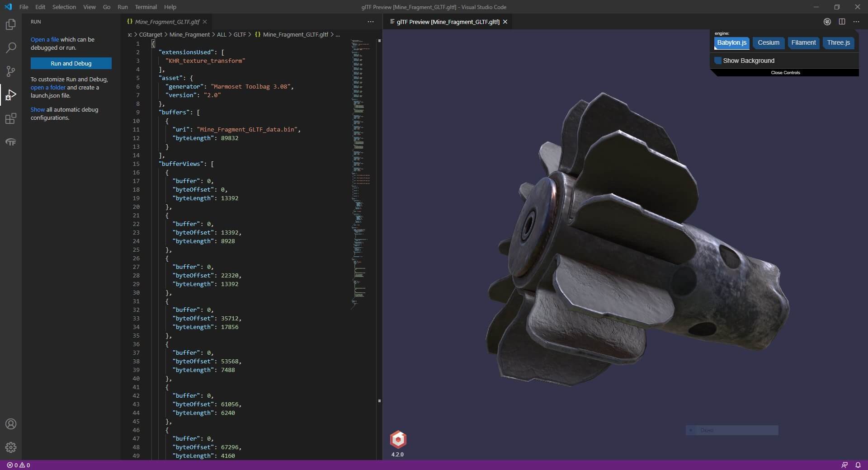Open the Extensions view icon
Screen dimensions: 868x470
coord(11,118)
